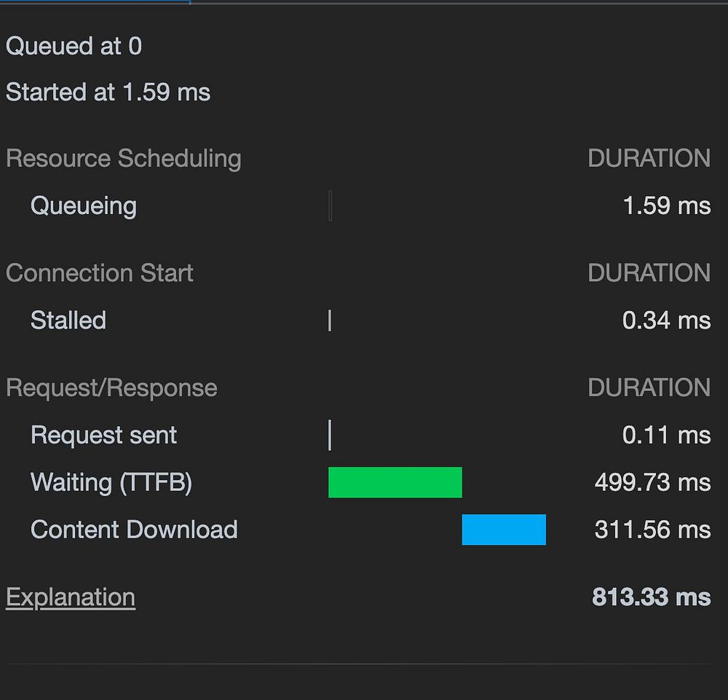
Task: Select the Queueing row label
Action: tap(84, 206)
